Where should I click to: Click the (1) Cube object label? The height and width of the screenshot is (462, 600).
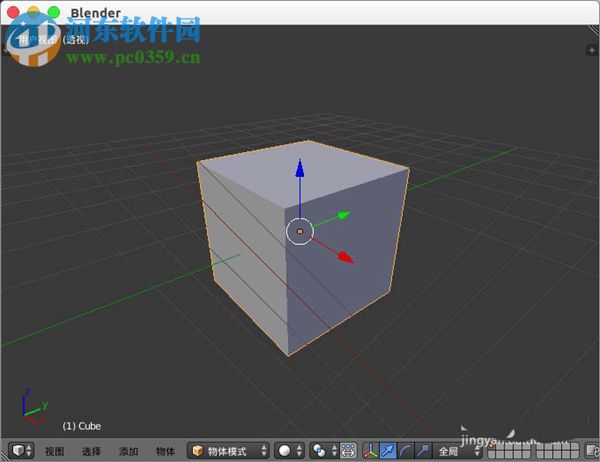pos(82,426)
